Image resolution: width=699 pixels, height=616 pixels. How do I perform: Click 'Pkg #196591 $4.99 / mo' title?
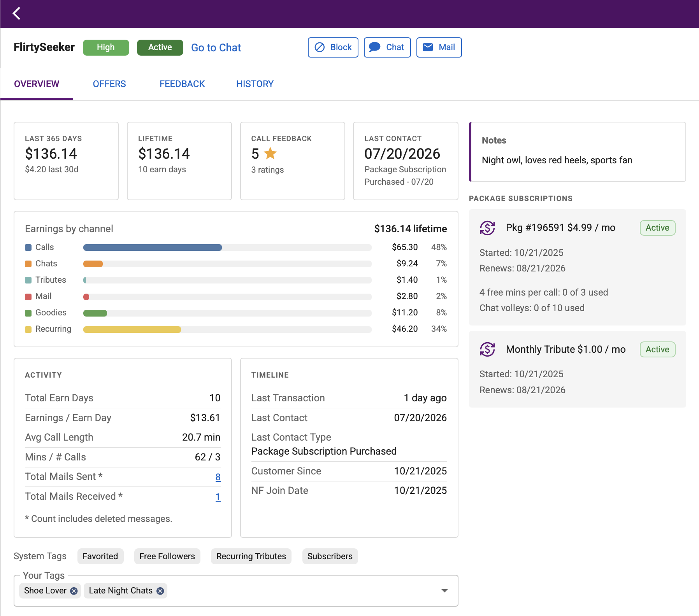click(560, 228)
